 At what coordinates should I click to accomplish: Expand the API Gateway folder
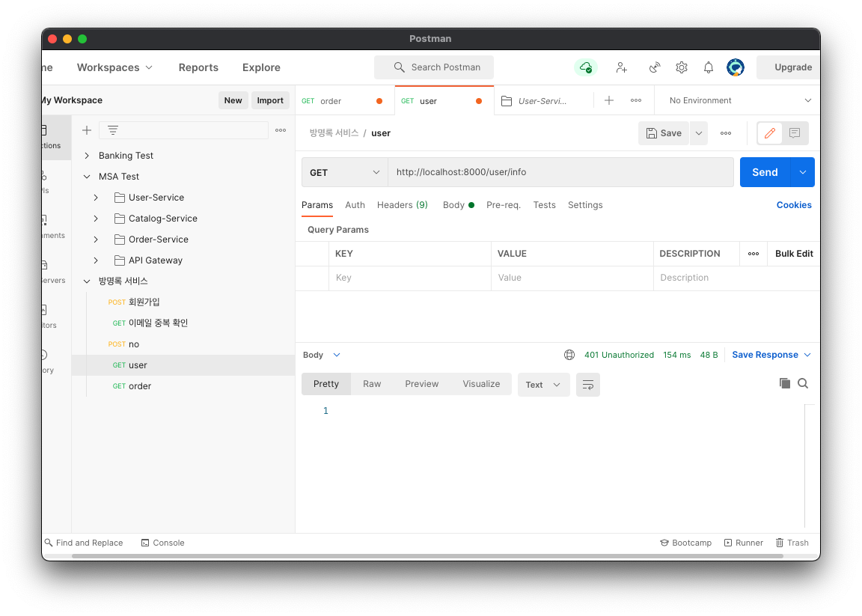tap(96, 260)
